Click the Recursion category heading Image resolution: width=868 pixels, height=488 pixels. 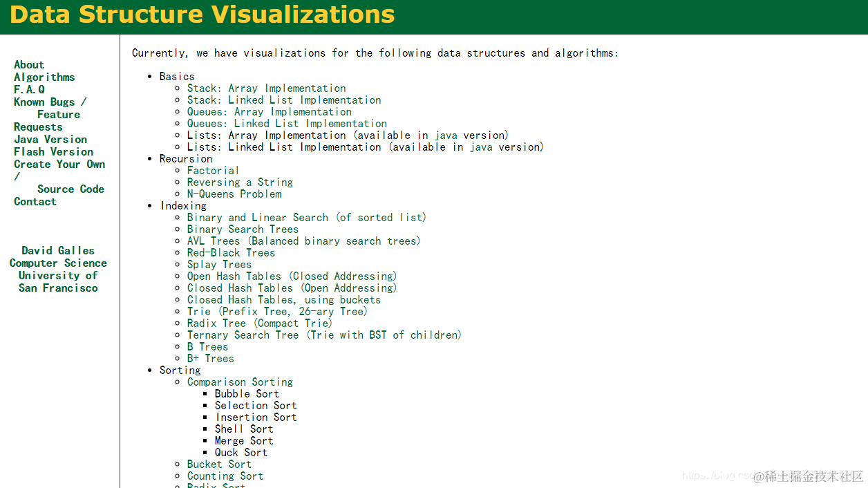186,159
